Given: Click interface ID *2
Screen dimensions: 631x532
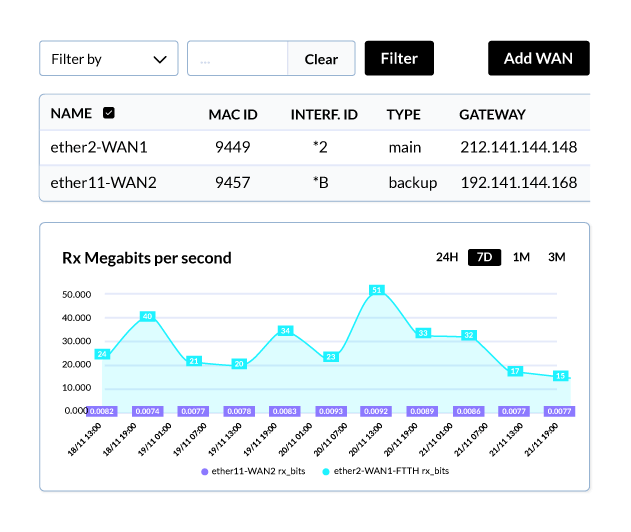Looking at the screenshot, I should point(320,147).
